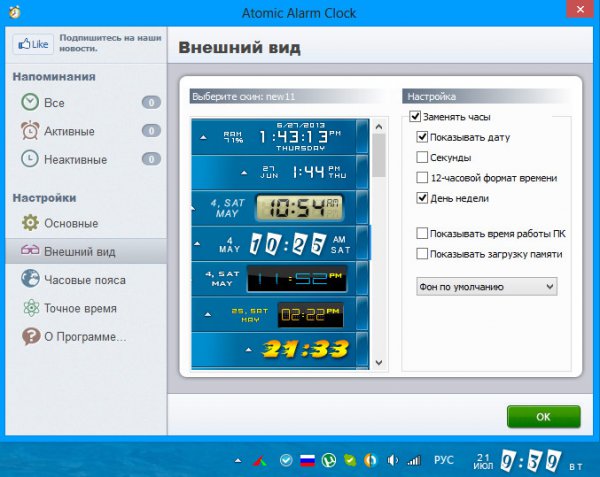The image size is (600, 477).
Task: Click the Выберите скин: new11 header
Action: (289, 96)
